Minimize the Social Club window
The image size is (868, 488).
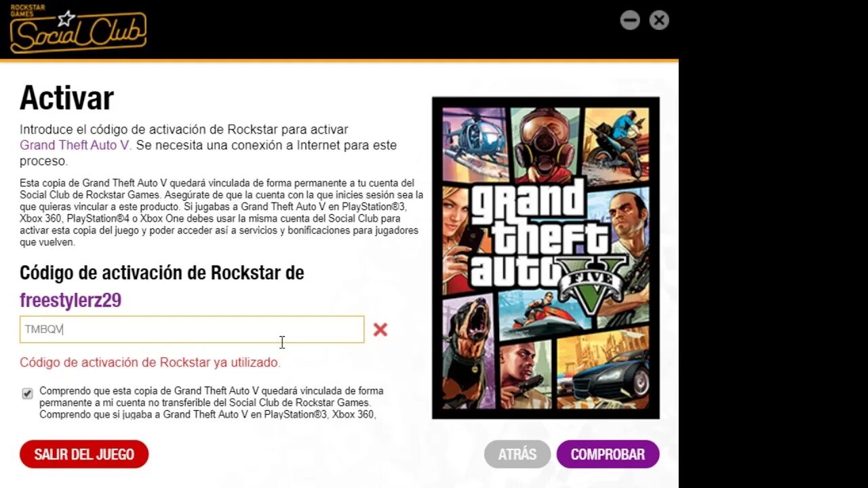[x=630, y=20]
